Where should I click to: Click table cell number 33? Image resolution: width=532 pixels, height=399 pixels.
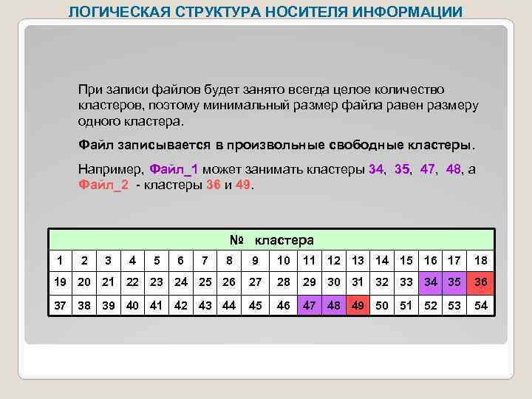tap(406, 282)
